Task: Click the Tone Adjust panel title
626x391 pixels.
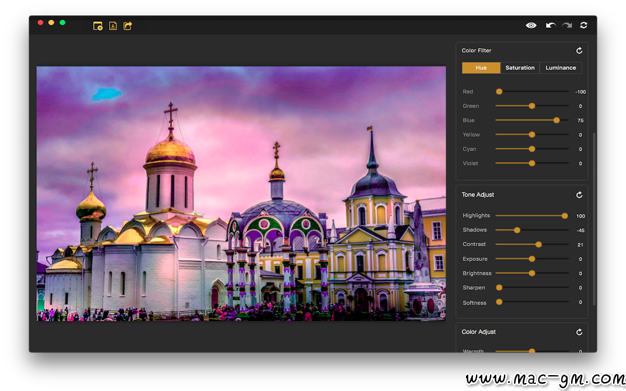Action: click(x=478, y=195)
